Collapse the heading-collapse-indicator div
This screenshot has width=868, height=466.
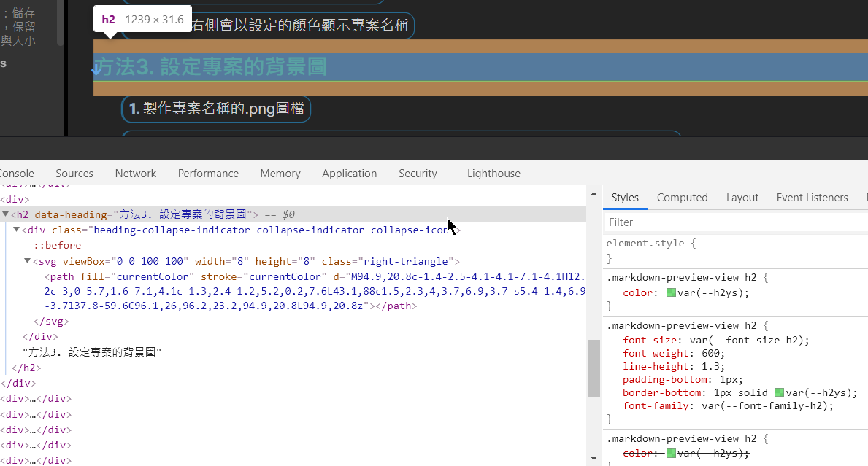click(16, 229)
